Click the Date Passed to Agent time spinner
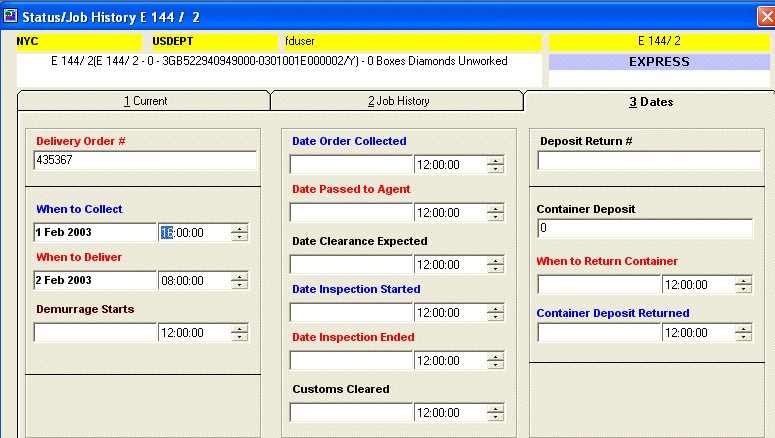The width and height of the screenshot is (775, 438). [496, 212]
